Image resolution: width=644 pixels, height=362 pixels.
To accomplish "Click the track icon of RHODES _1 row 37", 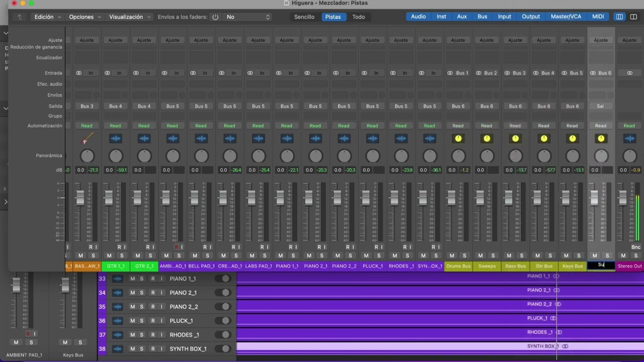I will click(118, 335).
